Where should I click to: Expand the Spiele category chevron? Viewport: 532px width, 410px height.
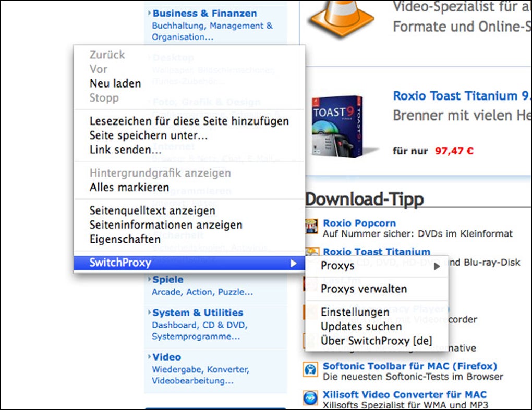coord(150,279)
